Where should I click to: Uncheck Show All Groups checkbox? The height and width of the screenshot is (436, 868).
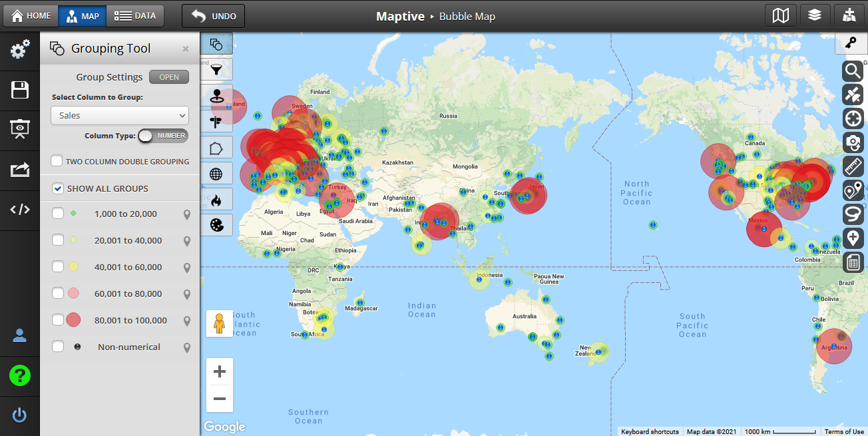pos(58,188)
